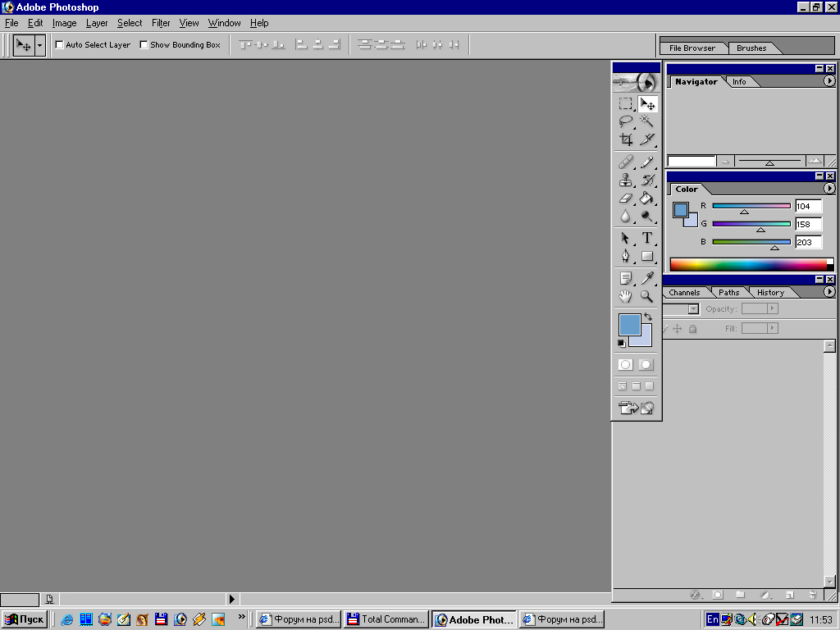The height and width of the screenshot is (630, 840).
Task: Select the Move tool in toolbox
Action: pyautogui.click(x=647, y=103)
